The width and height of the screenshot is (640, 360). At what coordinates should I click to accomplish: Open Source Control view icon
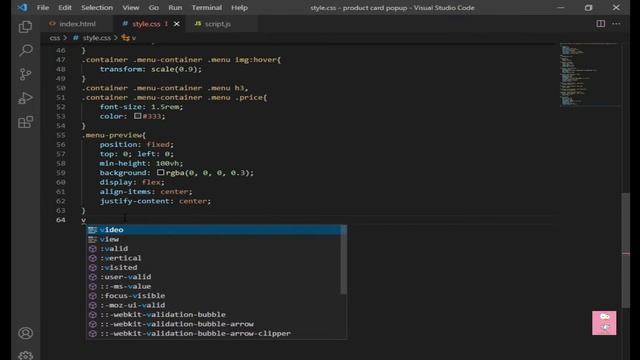tap(25, 74)
